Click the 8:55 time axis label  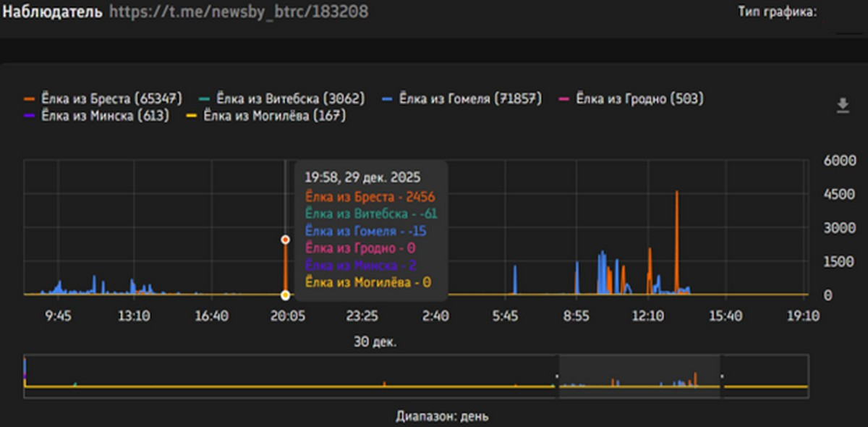point(576,316)
